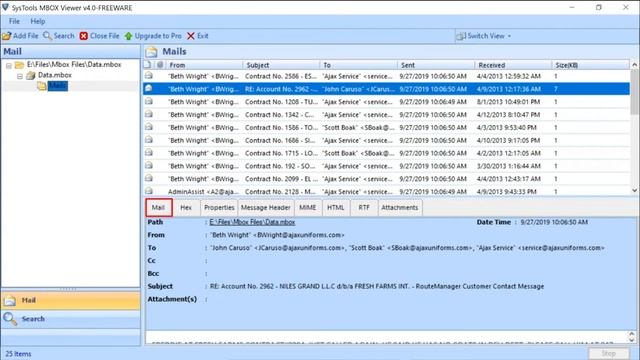Select the Contract No. 2586 subject cell

point(281,76)
